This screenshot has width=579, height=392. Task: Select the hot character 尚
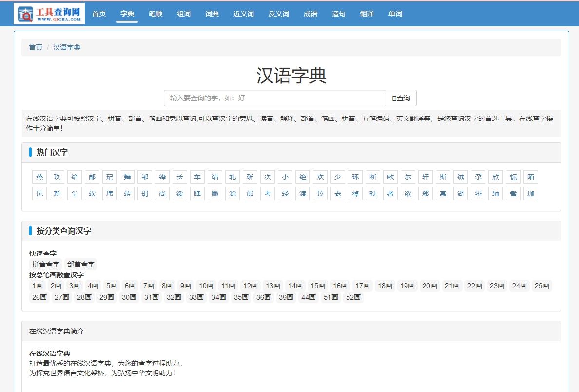click(x=162, y=194)
